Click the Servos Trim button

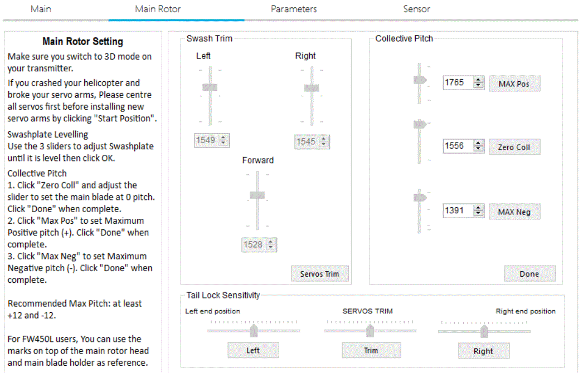tap(319, 274)
